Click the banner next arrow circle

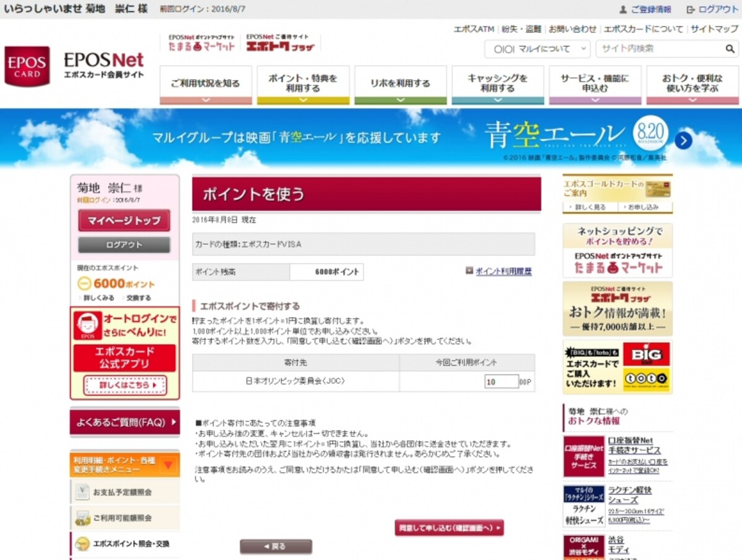tap(683, 141)
